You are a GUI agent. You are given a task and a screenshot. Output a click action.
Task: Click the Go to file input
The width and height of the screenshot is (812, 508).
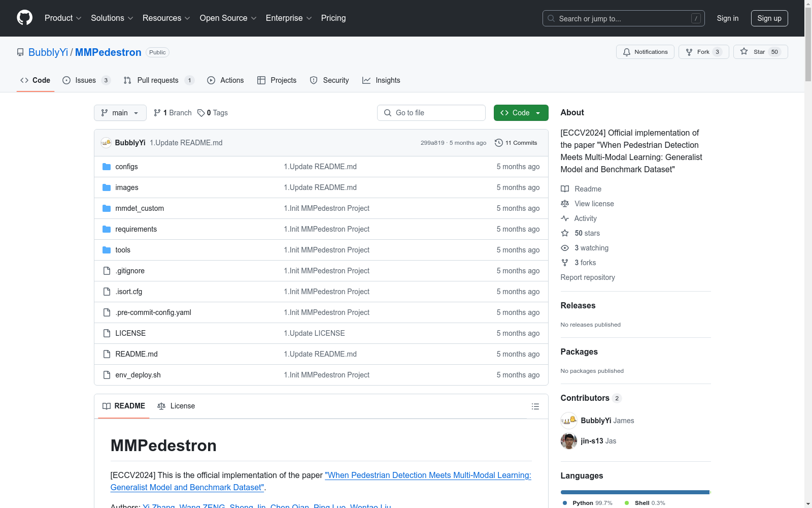431,113
